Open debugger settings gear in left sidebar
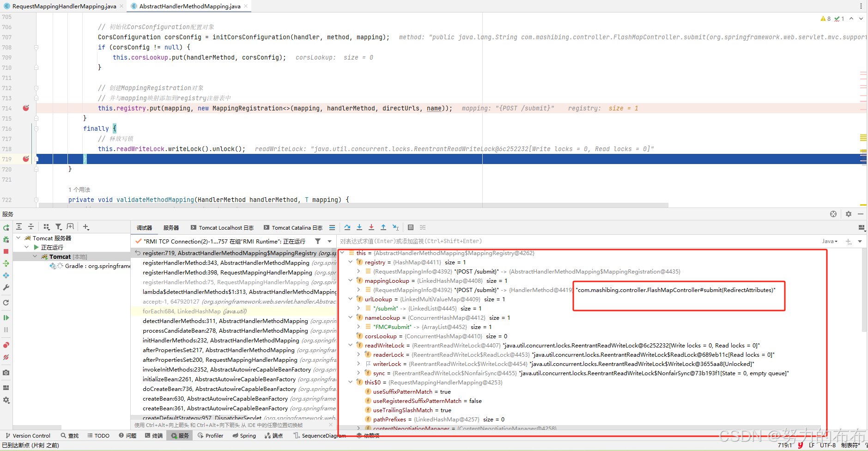 [x=6, y=400]
